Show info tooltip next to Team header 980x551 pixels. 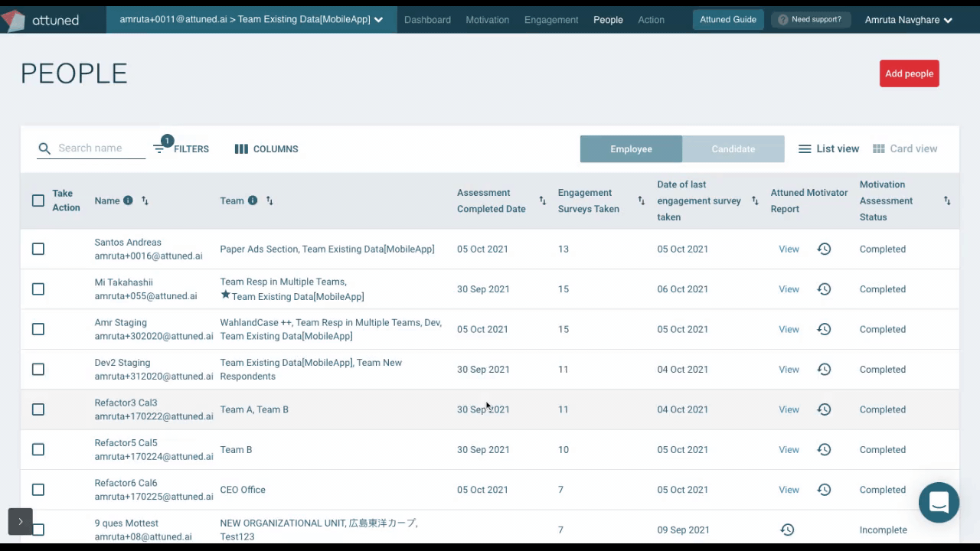click(x=253, y=201)
